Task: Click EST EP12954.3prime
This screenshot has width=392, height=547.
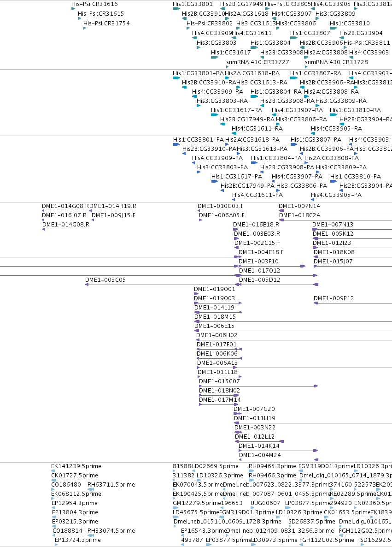Action: click(75, 504)
